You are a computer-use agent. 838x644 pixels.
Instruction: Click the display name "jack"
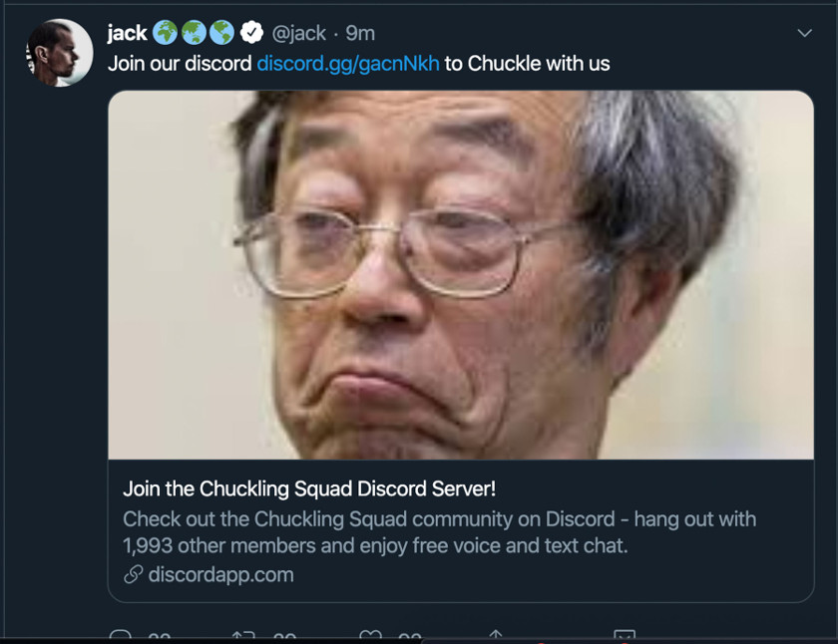tap(128, 33)
